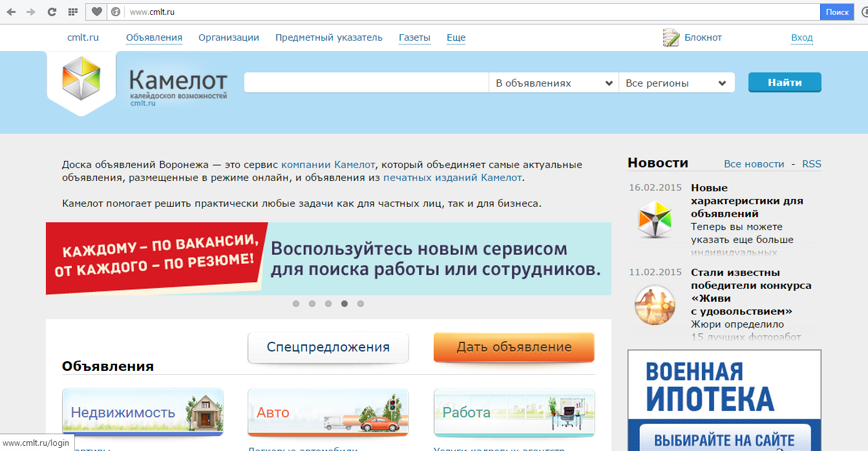Image resolution: width=868 pixels, height=451 pixels.
Task: Expand the 'Все регионы' region dropdown
Action: click(x=677, y=83)
